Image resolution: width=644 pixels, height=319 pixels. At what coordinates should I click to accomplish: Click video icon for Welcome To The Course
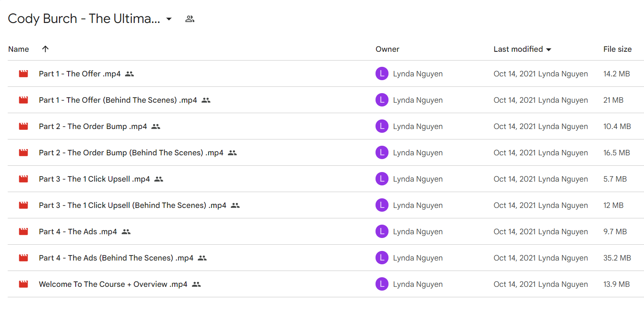[x=23, y=284]
